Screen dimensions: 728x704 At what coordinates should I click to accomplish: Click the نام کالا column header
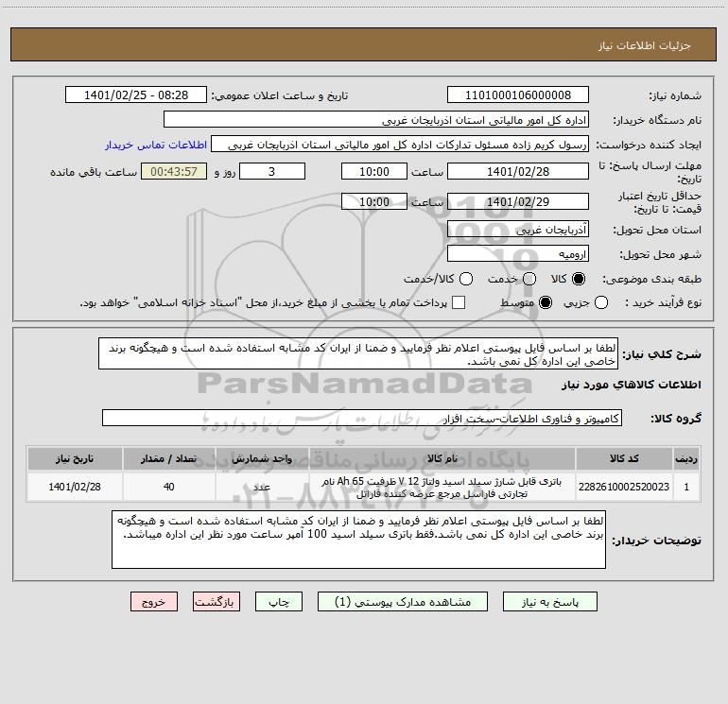tap(442, 458)
